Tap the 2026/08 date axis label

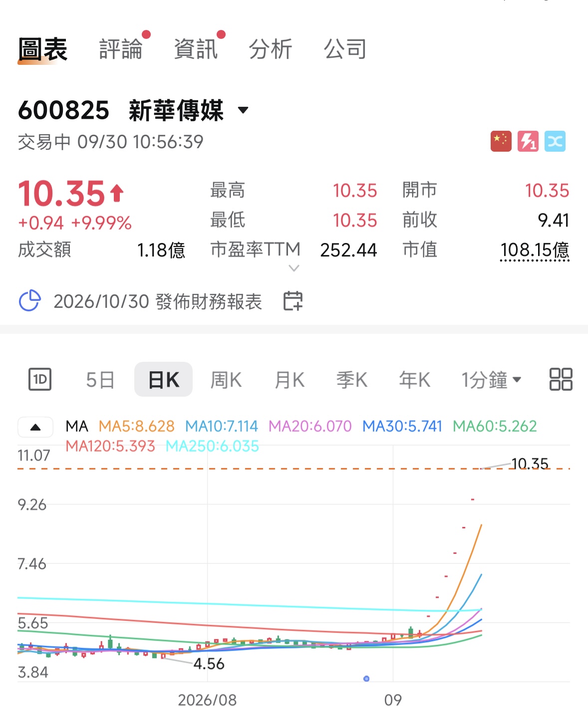207,700
